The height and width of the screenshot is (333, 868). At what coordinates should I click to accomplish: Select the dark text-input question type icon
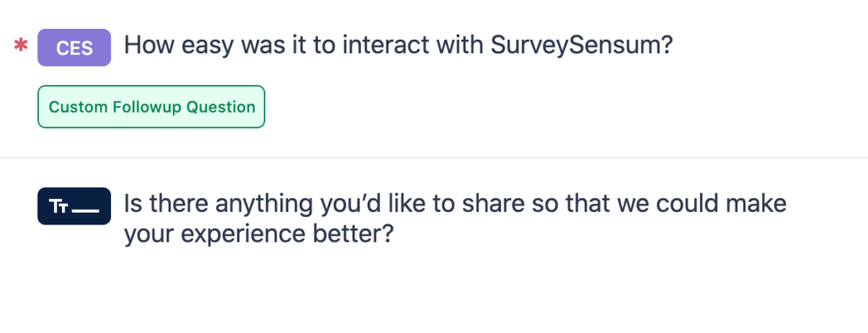pos(75,207)
